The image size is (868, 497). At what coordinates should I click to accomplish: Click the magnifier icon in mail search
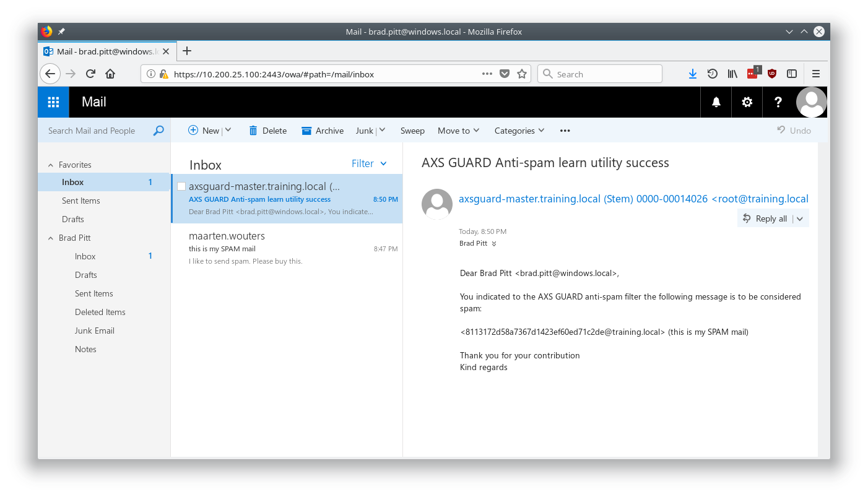click(158, 131)
